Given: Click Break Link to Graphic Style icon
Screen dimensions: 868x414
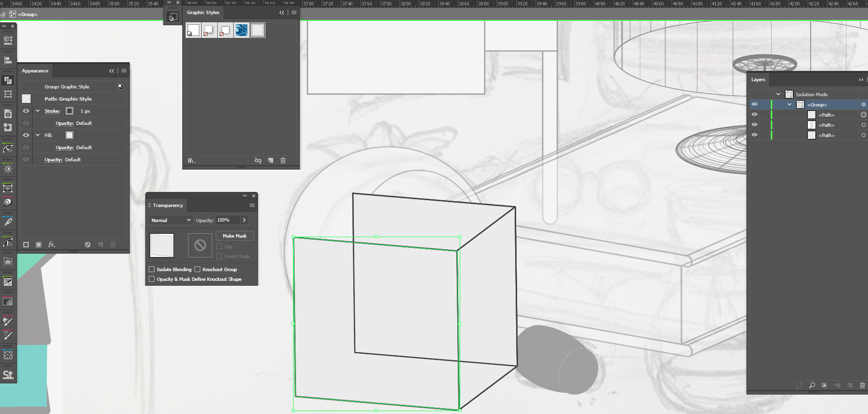Looking at the screenshot, I should (258, 160).
